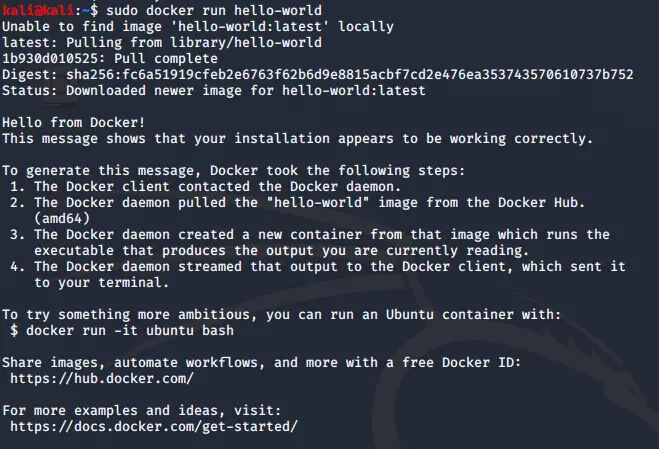
Task: Click the sha256 digest string
Action: click(x=350, y=74)
